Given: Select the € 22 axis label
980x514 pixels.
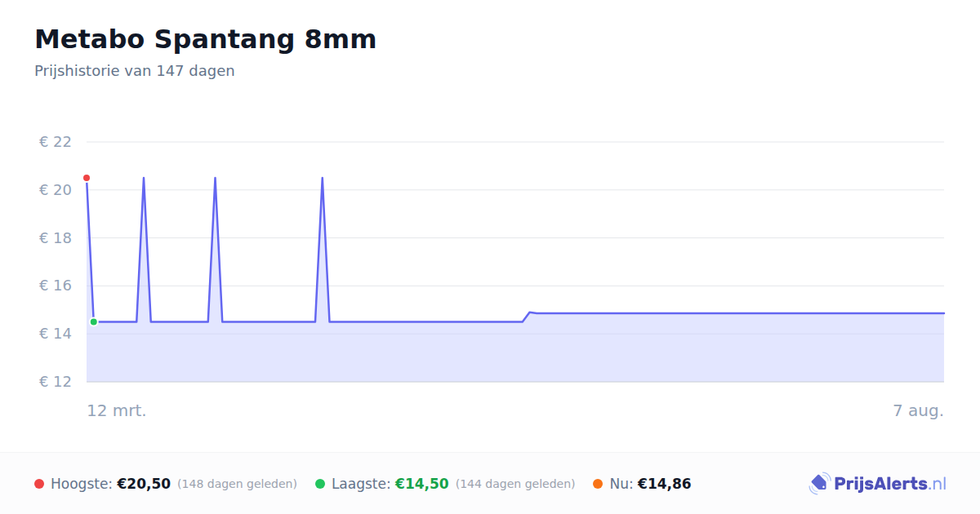Looking at the screenshot, I should point(56,142).
